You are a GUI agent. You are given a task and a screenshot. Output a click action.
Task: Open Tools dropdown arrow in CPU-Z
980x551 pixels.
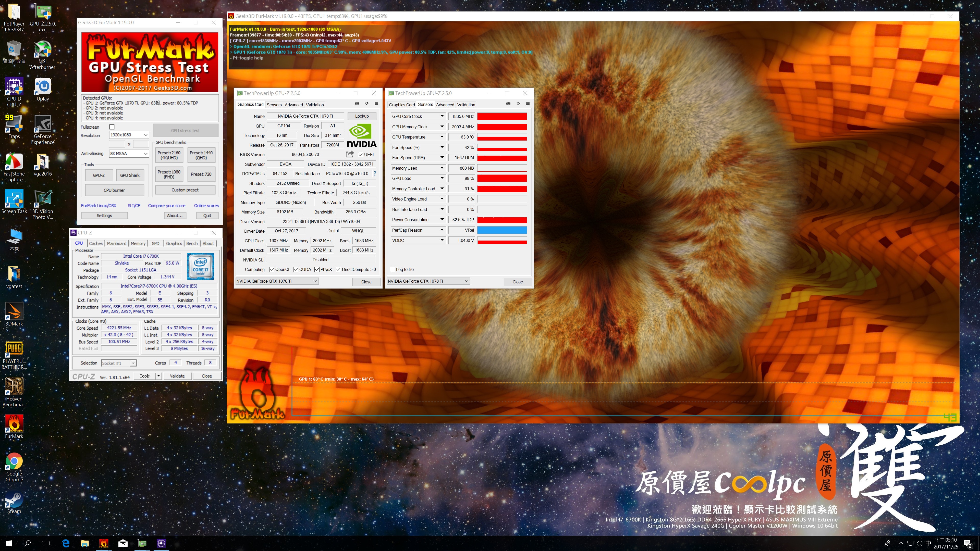click(159, 376)
